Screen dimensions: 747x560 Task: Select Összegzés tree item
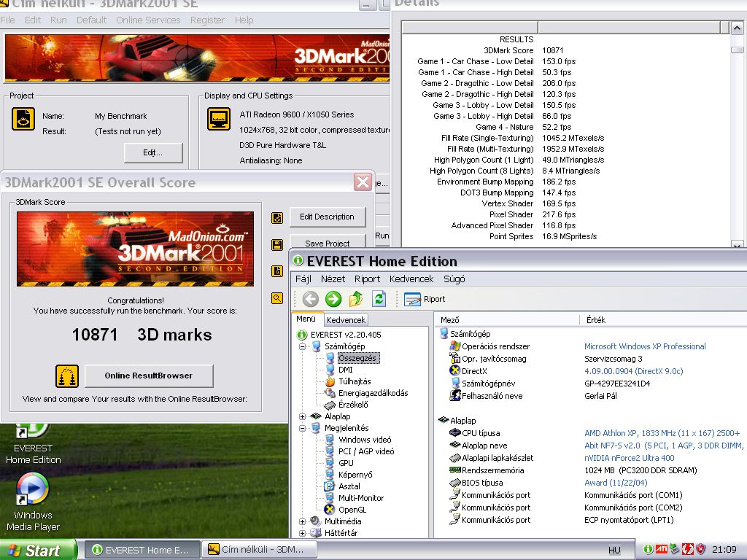(357, 358)
